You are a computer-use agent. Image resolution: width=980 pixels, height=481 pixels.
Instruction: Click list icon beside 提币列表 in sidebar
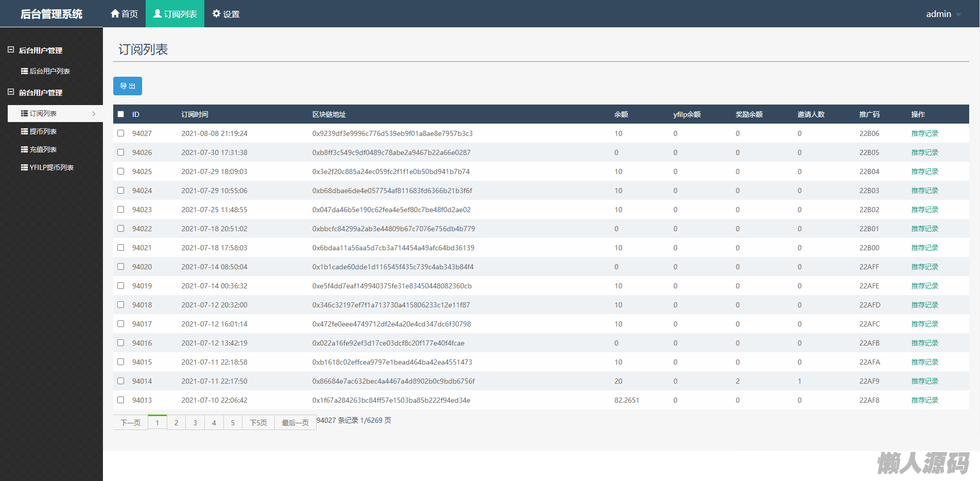24,131
